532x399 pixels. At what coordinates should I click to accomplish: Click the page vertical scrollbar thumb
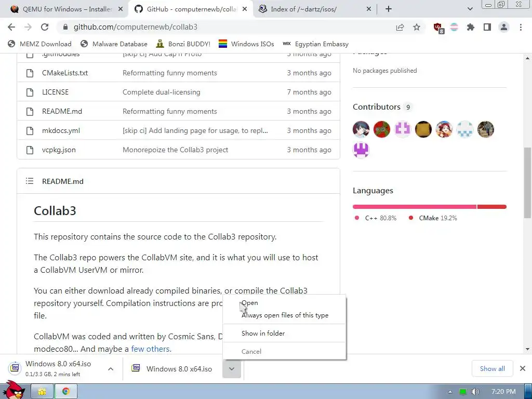(x=527, y=182)
